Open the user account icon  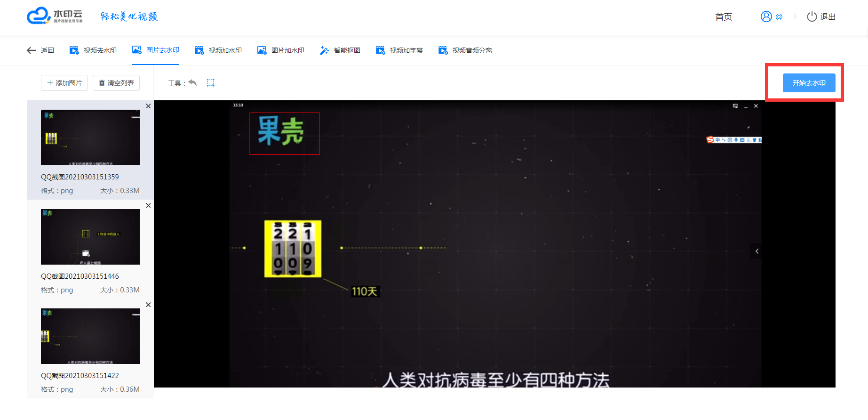[766, 16]
